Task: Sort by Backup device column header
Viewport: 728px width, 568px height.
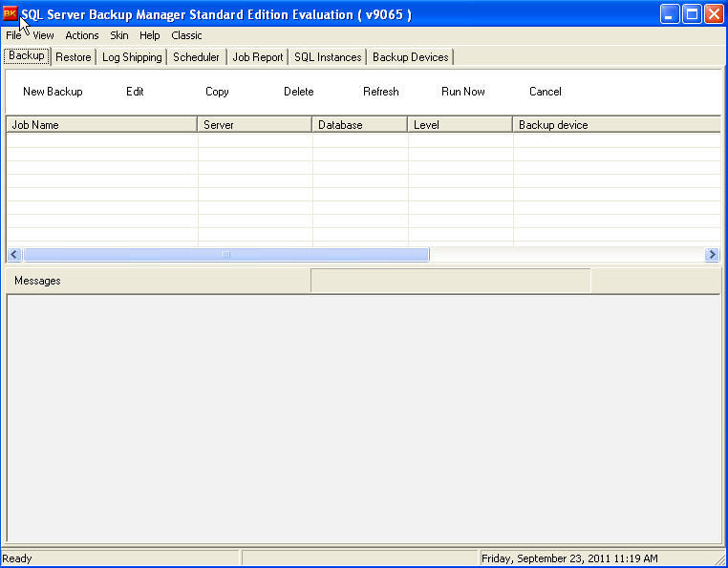Action: 616,125
